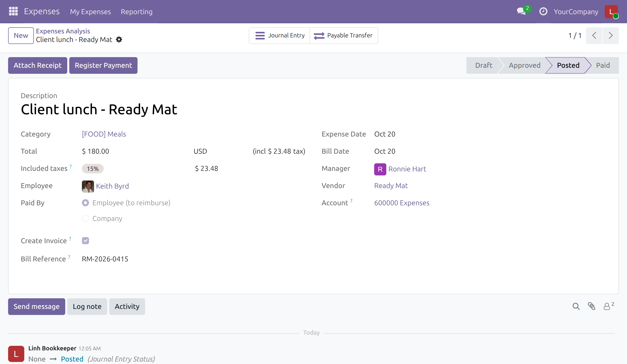
Task: Open the apps grid menu icon
Action: click(13, 11)
